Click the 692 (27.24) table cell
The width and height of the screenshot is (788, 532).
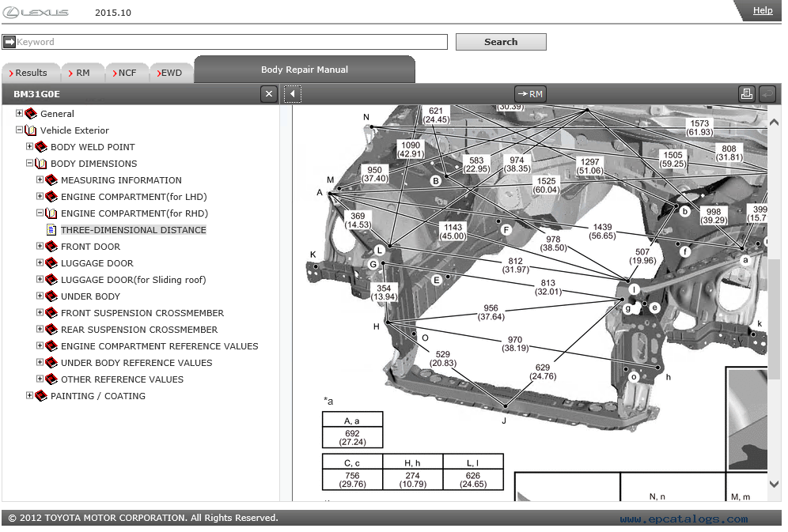(352, 438)
